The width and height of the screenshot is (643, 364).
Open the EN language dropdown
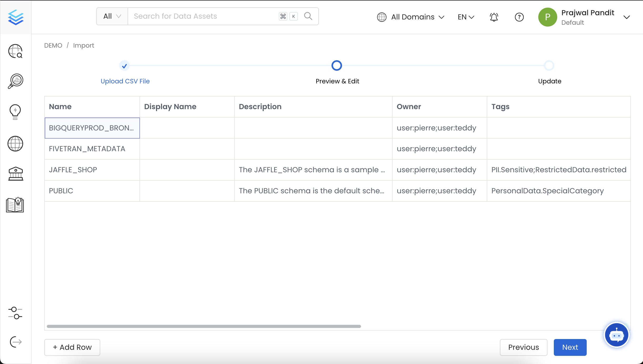(465, 17)
